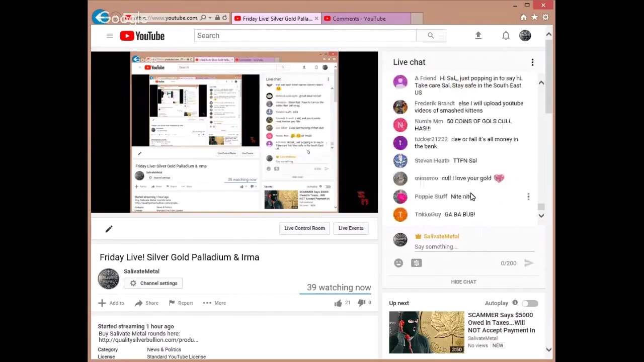Dislike the video with thumbs down
The height and width of the screenshot is (362, 644).
click(361, 303)
